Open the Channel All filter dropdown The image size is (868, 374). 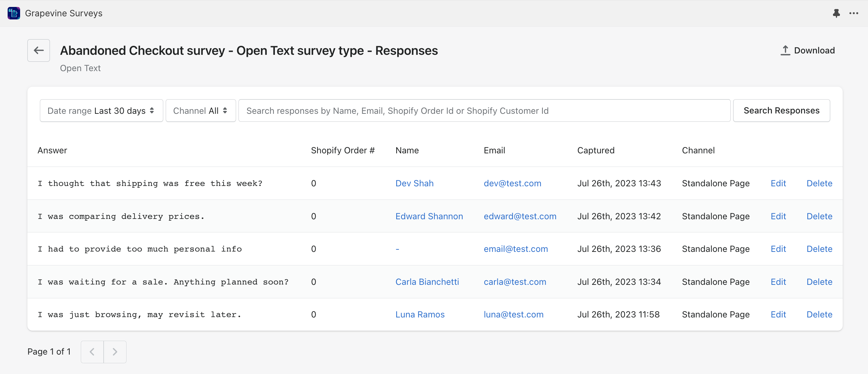201,111
